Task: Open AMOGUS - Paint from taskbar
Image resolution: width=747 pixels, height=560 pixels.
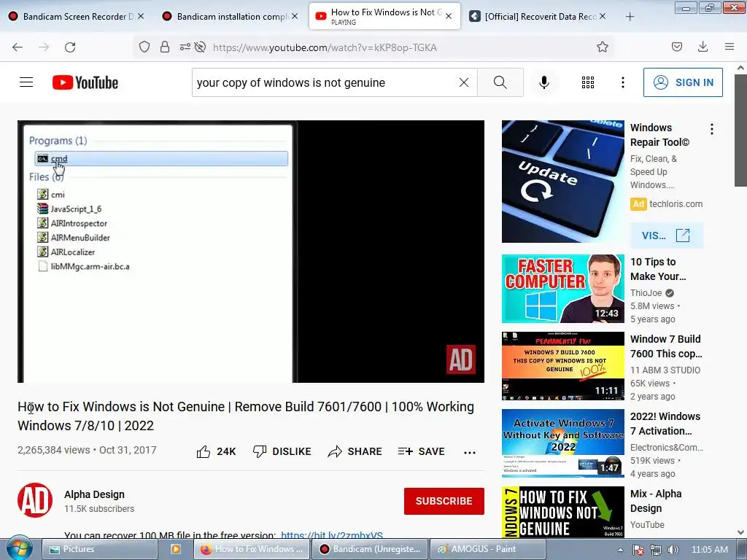Action: pyautogui.click(x=487, y=549)
